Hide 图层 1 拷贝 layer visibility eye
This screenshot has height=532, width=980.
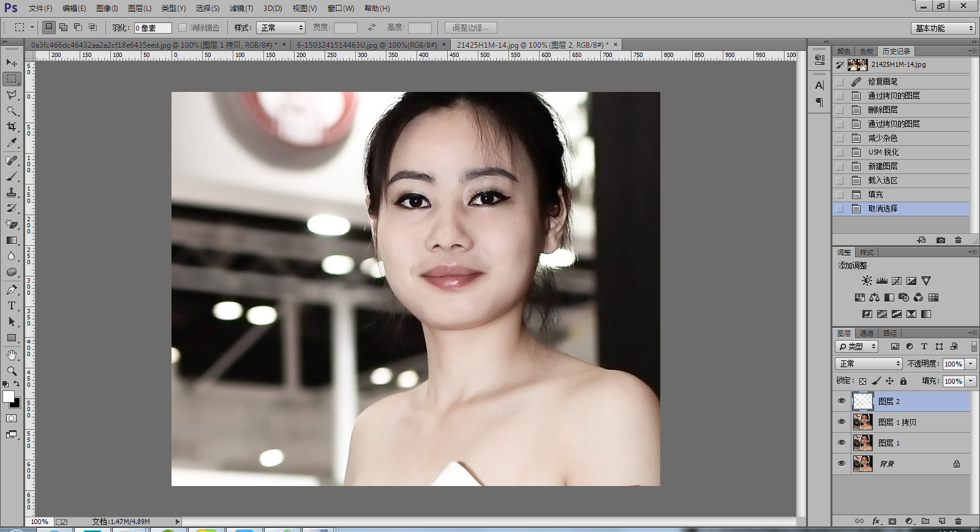[842, 422]
